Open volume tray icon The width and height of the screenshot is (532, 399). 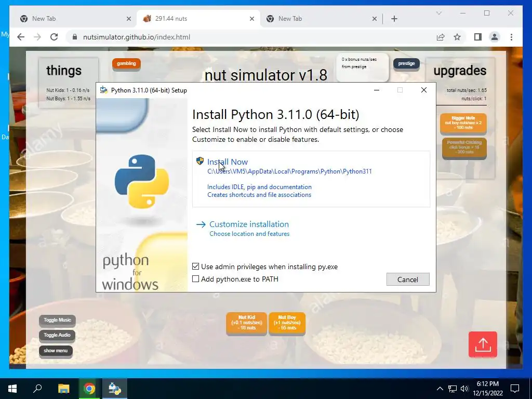coord(464,389)
